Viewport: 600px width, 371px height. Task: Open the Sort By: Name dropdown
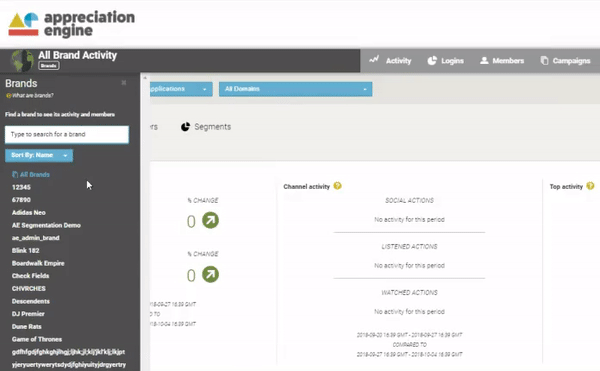[x=39, y=155]
